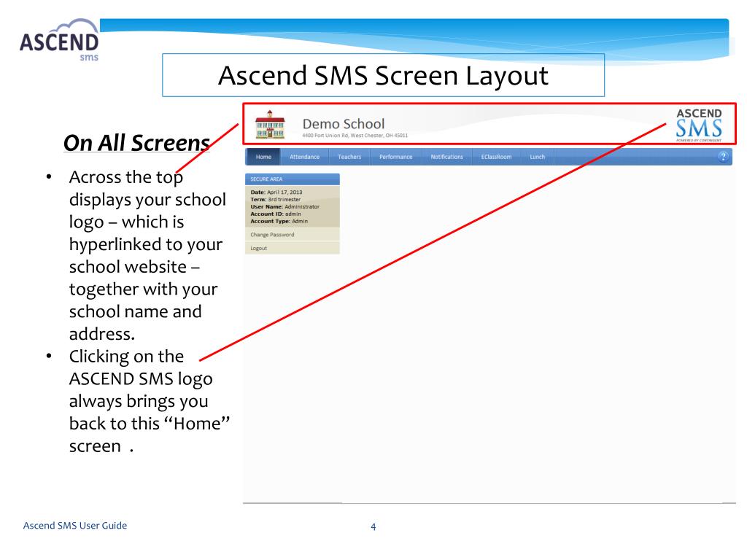Screen dimensions: 747x560
Task: Click the 'Account Type: Admin' line
Action: (279, 221)
